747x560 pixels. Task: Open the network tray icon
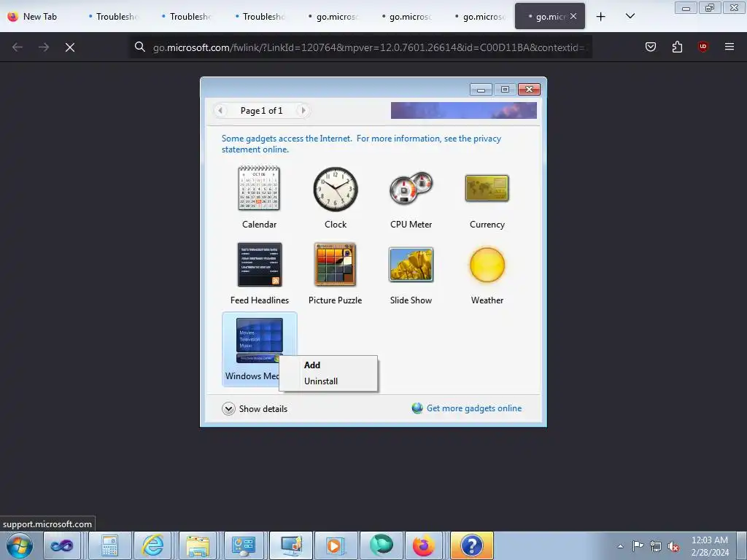click(656, 546)
